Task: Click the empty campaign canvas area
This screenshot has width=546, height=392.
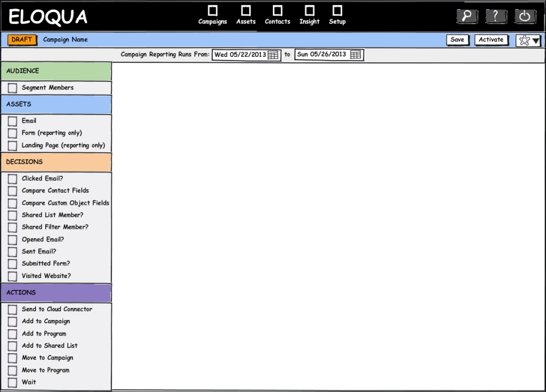Action: 328,226
